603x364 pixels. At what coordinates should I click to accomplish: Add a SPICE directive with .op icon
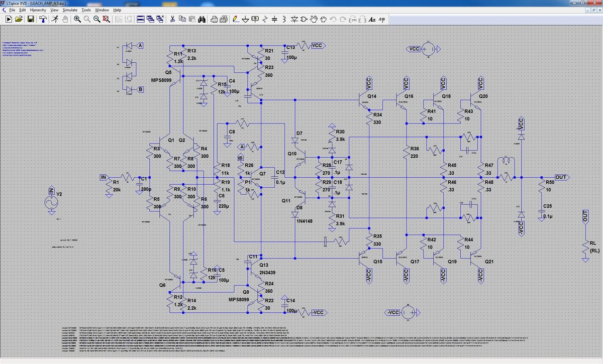click(x=382, y=19)
